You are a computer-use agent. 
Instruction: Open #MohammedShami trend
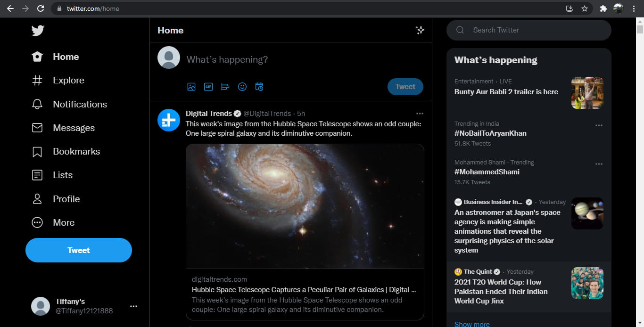coord(487,172)
